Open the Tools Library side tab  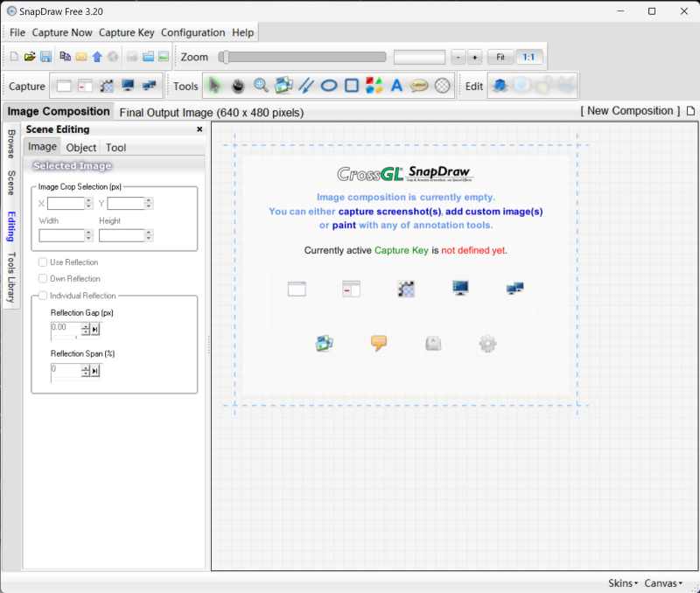pos(11,277)
